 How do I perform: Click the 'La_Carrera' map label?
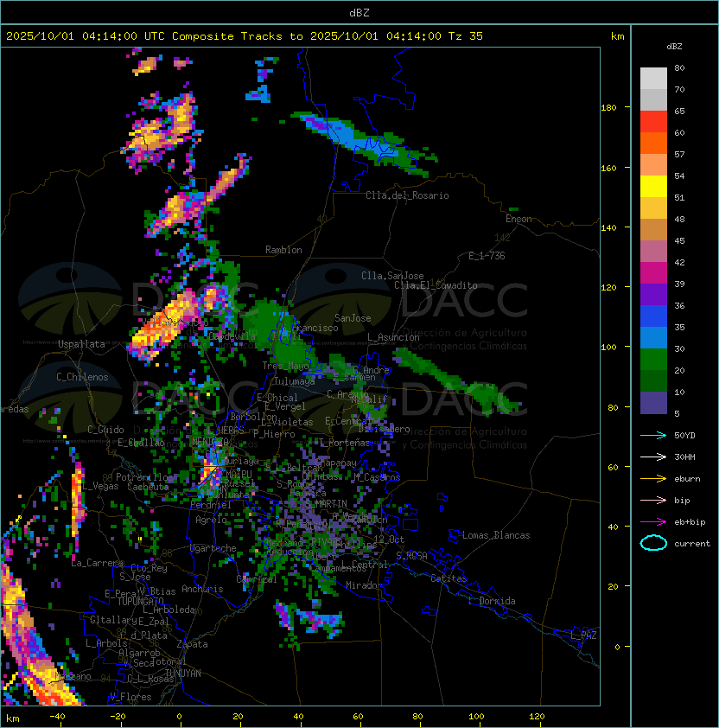pyautogui.click(x=97, y=563)
